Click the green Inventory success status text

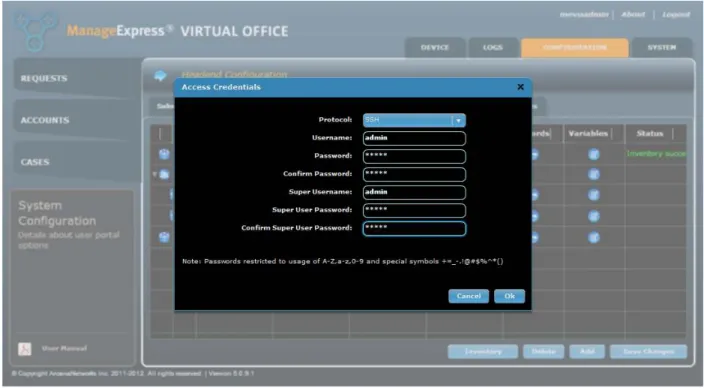tap(656, 154)
